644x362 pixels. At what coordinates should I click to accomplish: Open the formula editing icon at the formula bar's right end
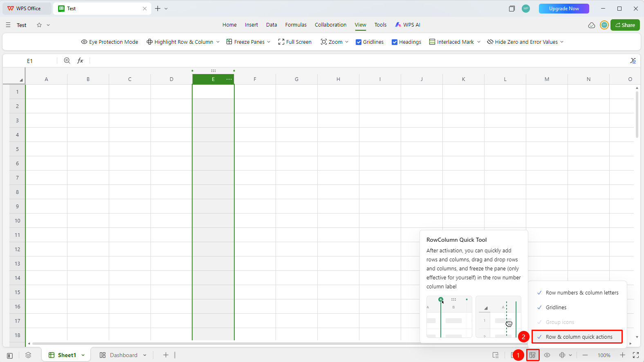(x=633, y=61)
